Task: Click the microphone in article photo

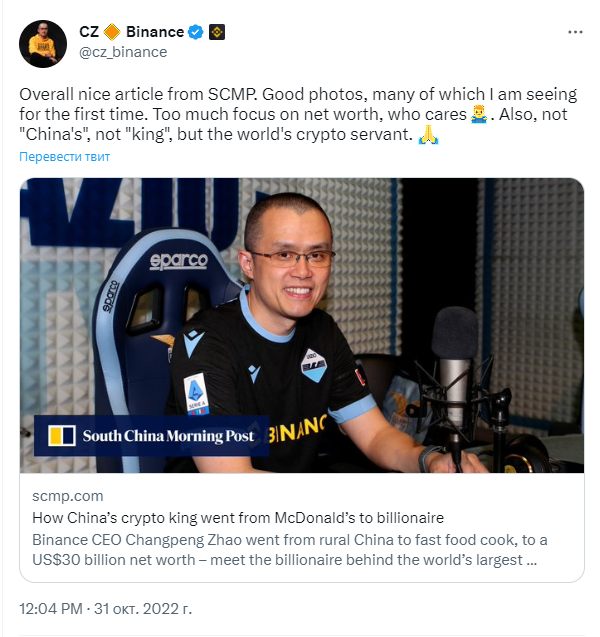Action: tap(455, 368)
